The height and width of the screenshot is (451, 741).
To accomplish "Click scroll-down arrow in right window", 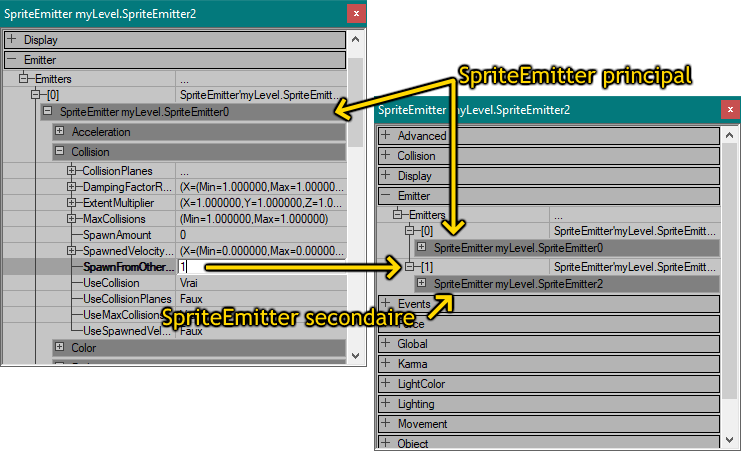I will point(730,439).
